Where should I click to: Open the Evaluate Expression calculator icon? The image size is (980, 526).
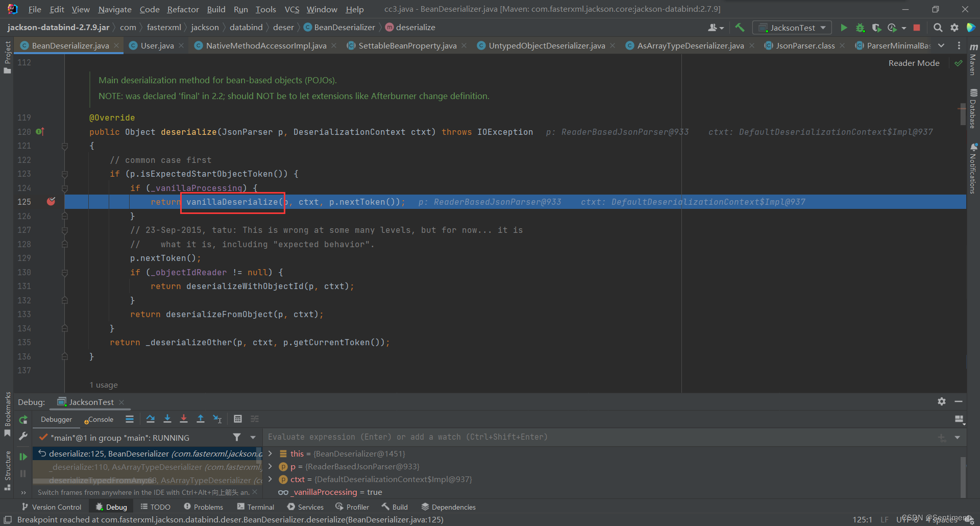(238, 419)
